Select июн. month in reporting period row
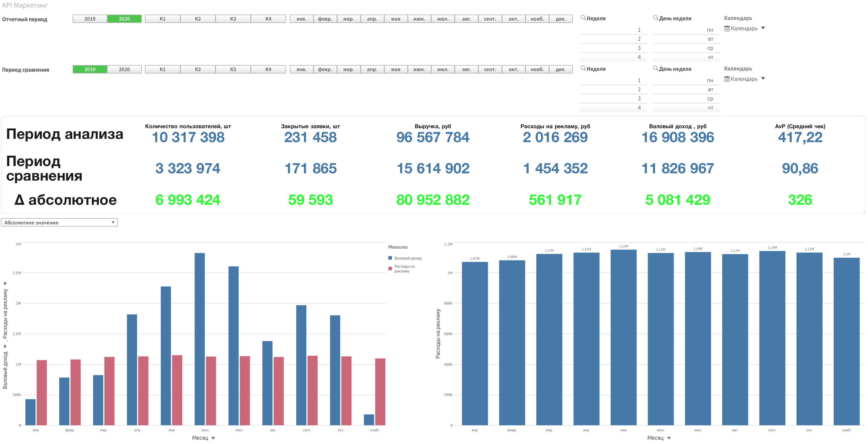The image size is (868, 444). (419, 19)
